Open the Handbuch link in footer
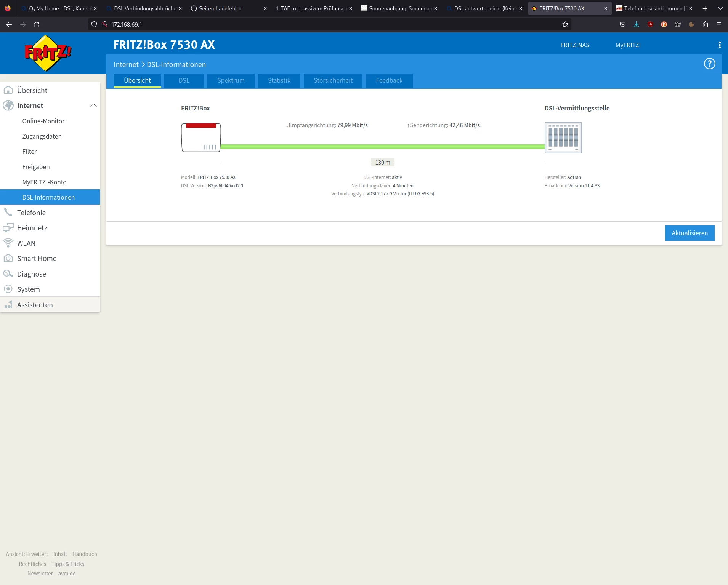Image resolution: width=728 pixels, height=585 pixels. [x=85, y=554]
